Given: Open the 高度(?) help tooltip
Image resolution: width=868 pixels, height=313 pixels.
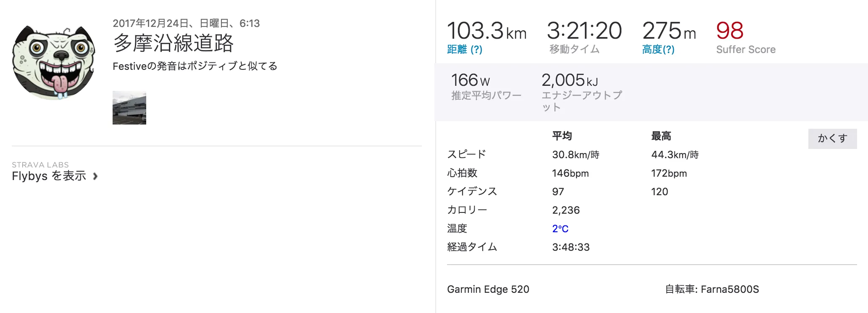Looking at the screenshot, I should [x=658, y=49].
